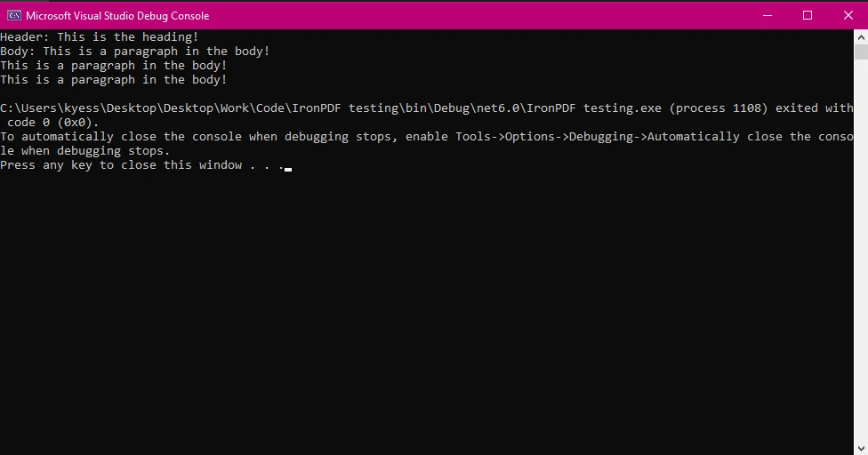
Task: Click the console app icon in title bar
Action: (x=13, y=15)
